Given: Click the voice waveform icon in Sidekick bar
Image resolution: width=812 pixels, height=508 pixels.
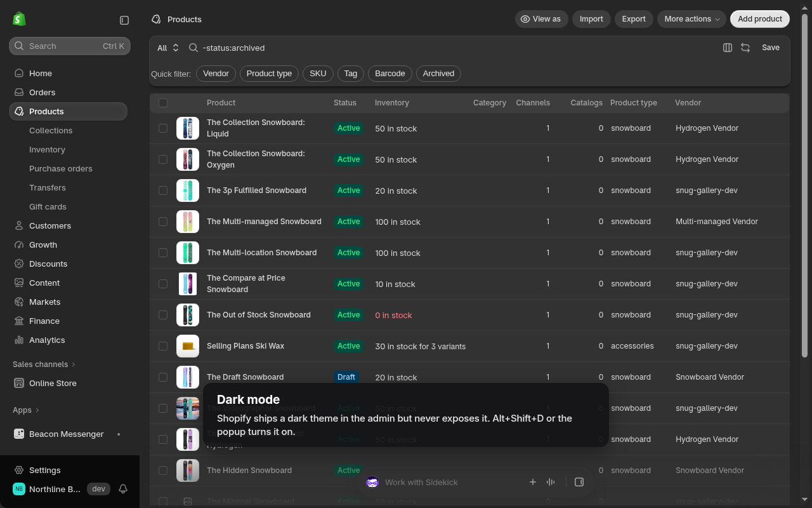Looking at the screenshot, I should click(551, 482).
